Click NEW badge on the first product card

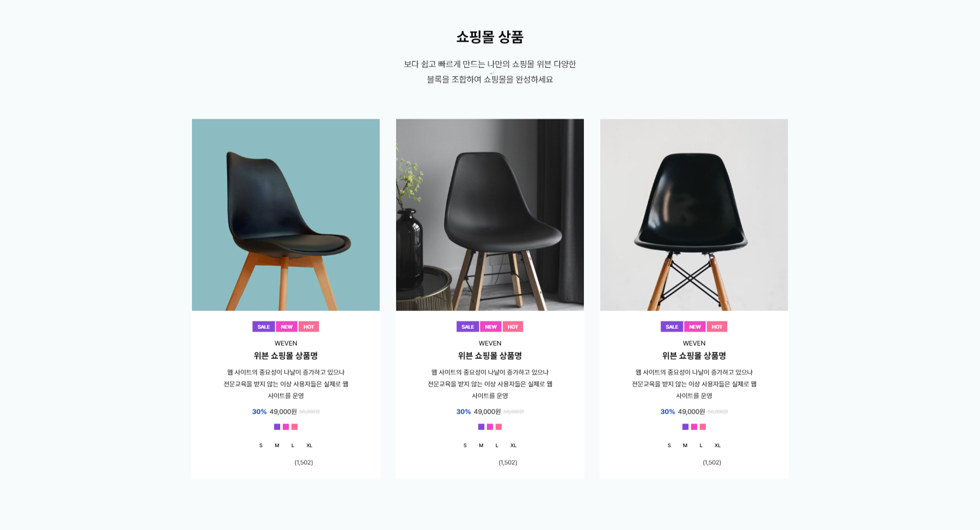click(286, 327)
